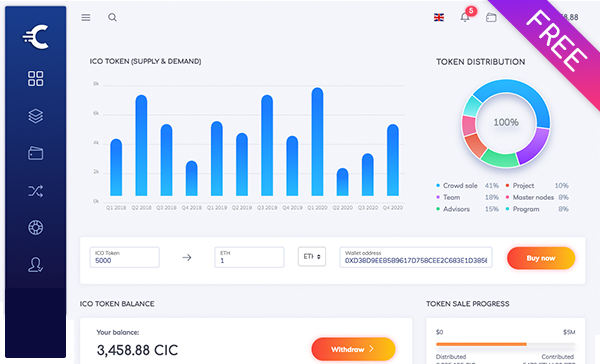Screen dimensions: 600x364
Task: Open the ETH currency dropdown
Action: (312, 256)
